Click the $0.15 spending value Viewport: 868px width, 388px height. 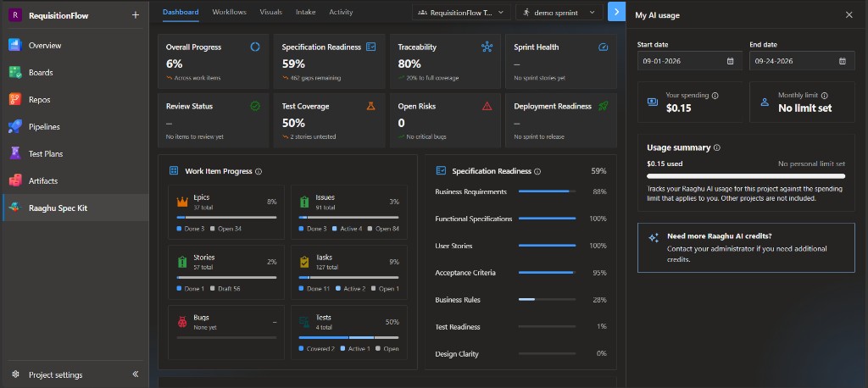point(679,108)
